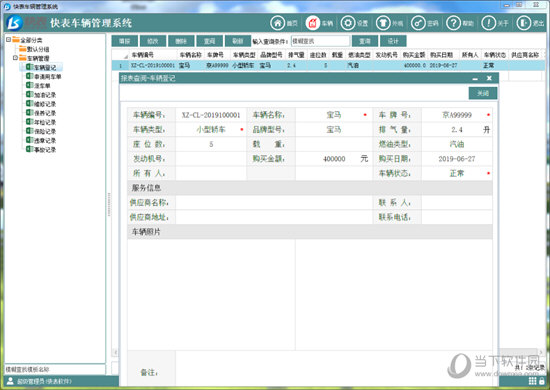Click the 购买金额 column header
Viewport: 550px width, 390px height.
coord(414,55)
